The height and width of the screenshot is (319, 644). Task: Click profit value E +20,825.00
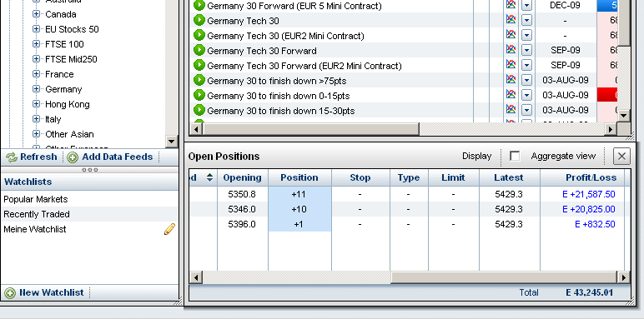[589, 210]
